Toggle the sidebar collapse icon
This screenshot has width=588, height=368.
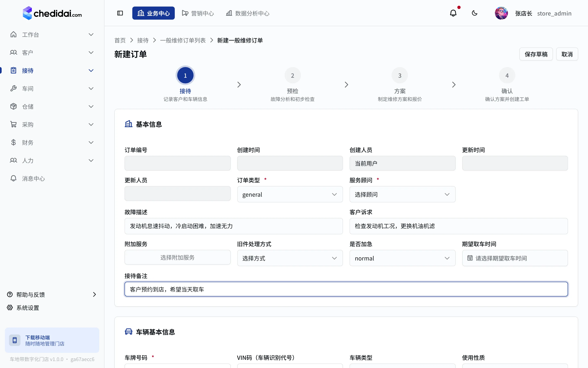coord(120,13)
